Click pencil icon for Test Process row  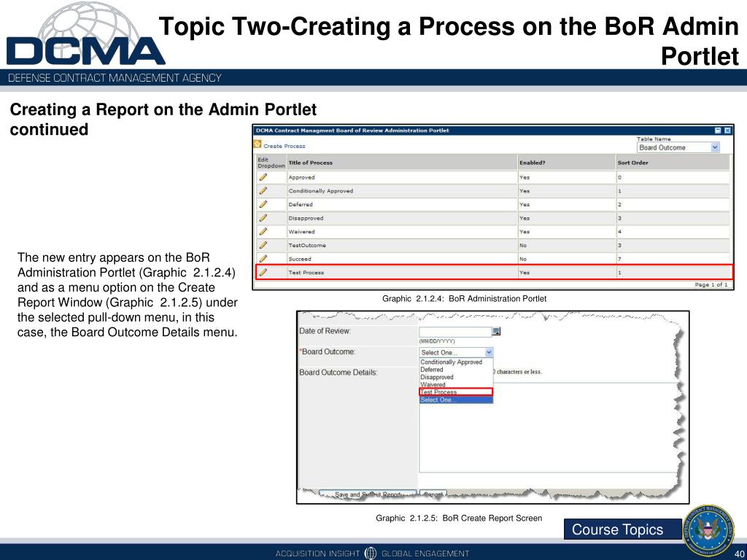coord(263,273)
